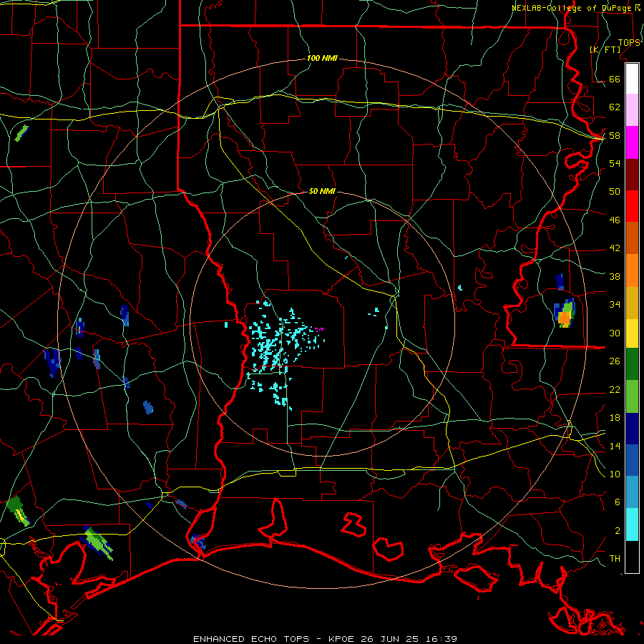Click the light green legend swatch
This screenshot has width=644, height=644.
pos(632,396)
